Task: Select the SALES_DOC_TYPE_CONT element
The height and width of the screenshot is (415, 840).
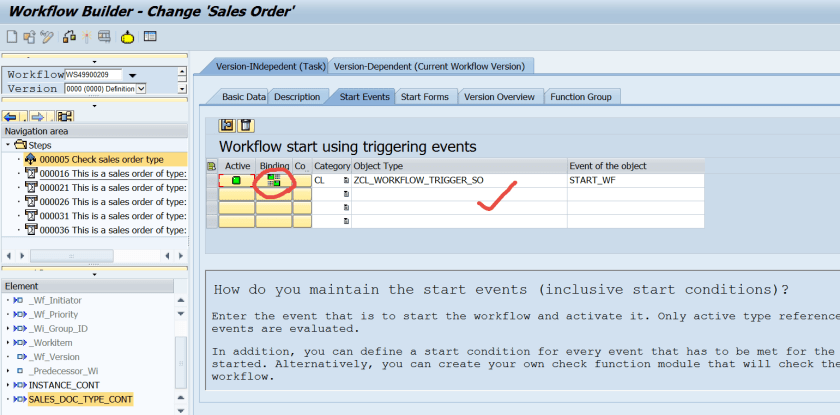Action: click(x=80, y=399)
